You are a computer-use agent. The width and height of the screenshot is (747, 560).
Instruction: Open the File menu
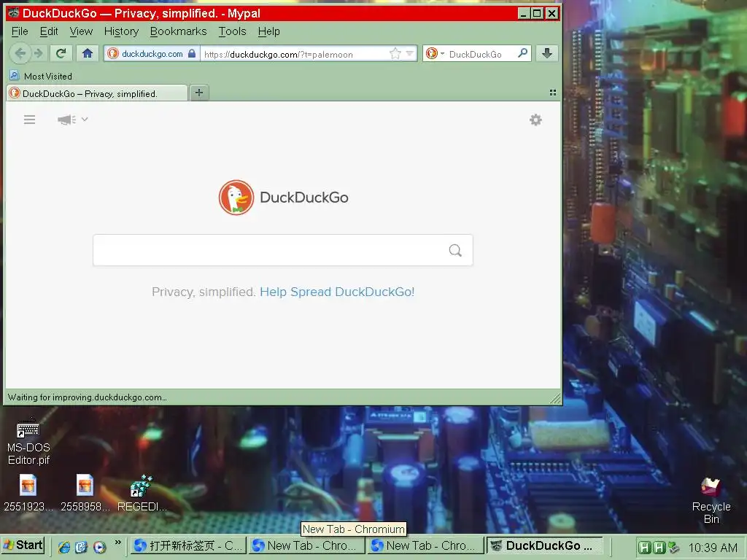pos(20,31)
